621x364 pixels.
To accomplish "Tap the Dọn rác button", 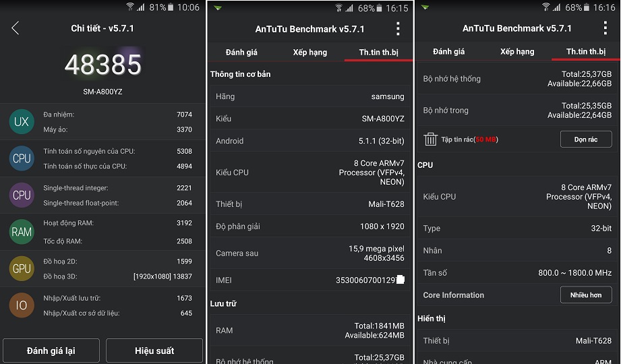I will click(x=586, y=140).
